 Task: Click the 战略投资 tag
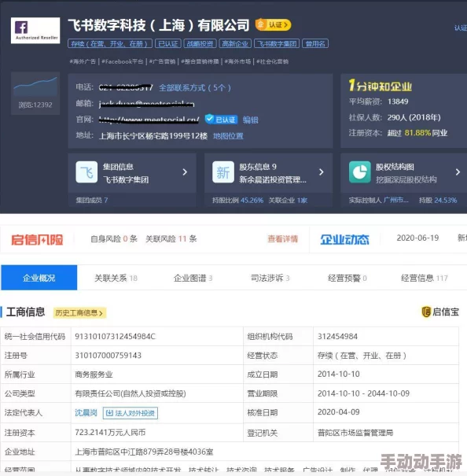coord(200,44)
